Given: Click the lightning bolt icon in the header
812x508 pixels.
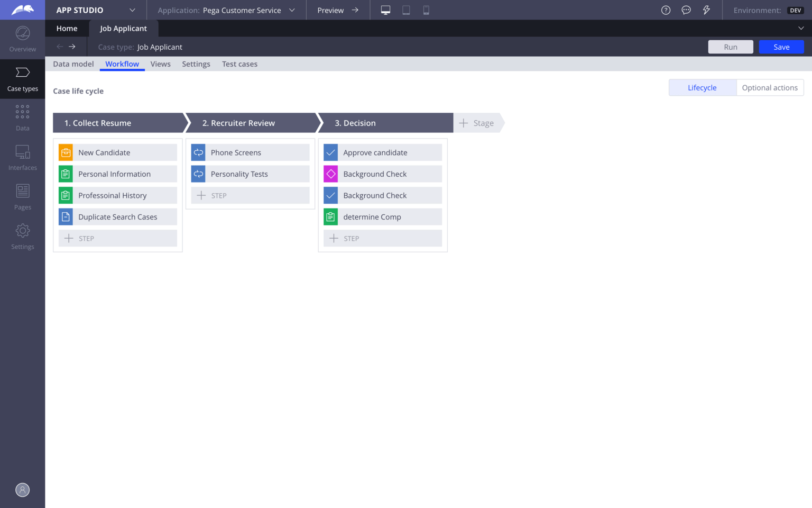Looking at the screenshot, I should pyautogui.click(x=706, y=10).
